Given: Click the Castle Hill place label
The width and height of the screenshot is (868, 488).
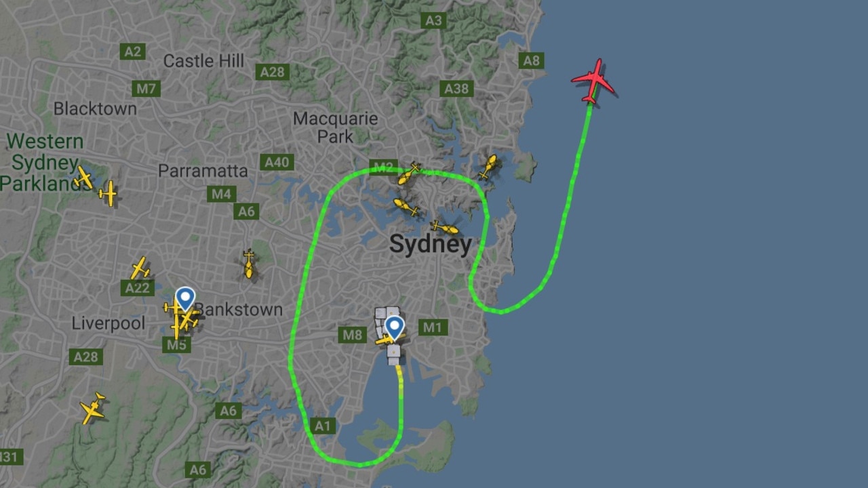Looking at the screenshot, I should [x=203, y=60].
